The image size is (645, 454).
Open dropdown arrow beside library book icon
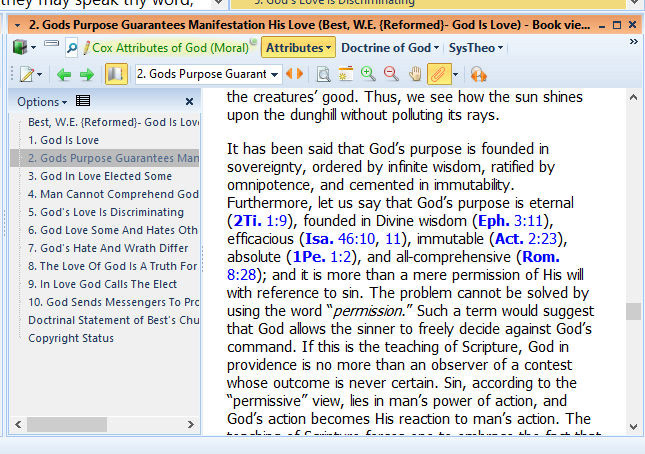33,48
